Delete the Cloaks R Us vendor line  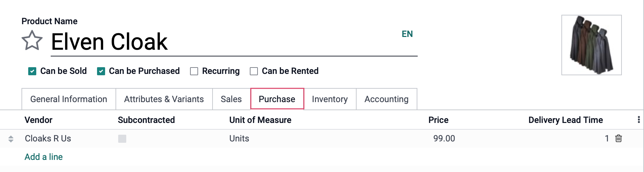point(618,138)
